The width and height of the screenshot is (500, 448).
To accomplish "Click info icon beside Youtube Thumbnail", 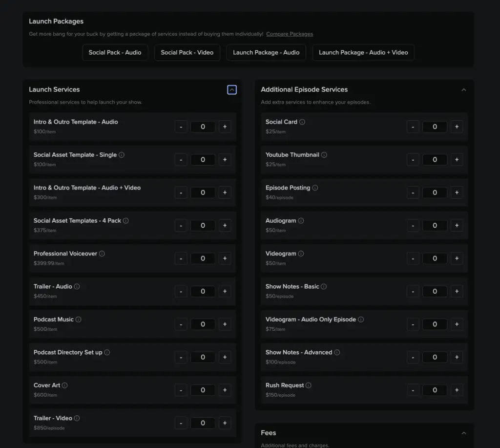I will (x=324, y=155).
